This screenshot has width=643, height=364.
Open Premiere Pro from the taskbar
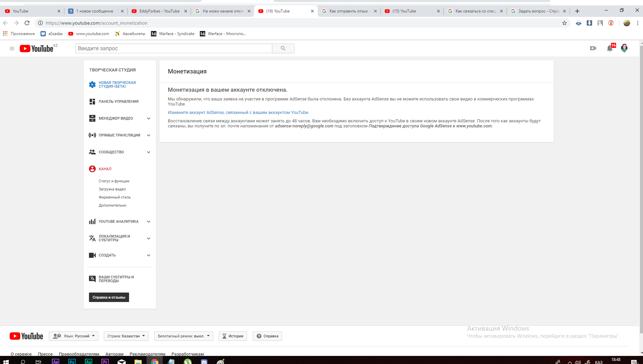pos(105,362)
